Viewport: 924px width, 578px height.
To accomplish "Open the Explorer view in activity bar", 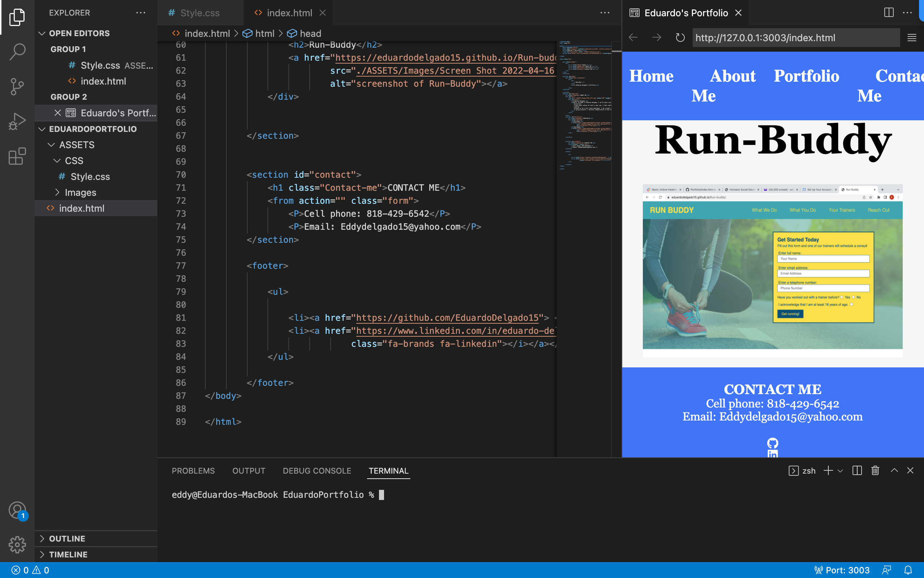I will click(17, 17).
